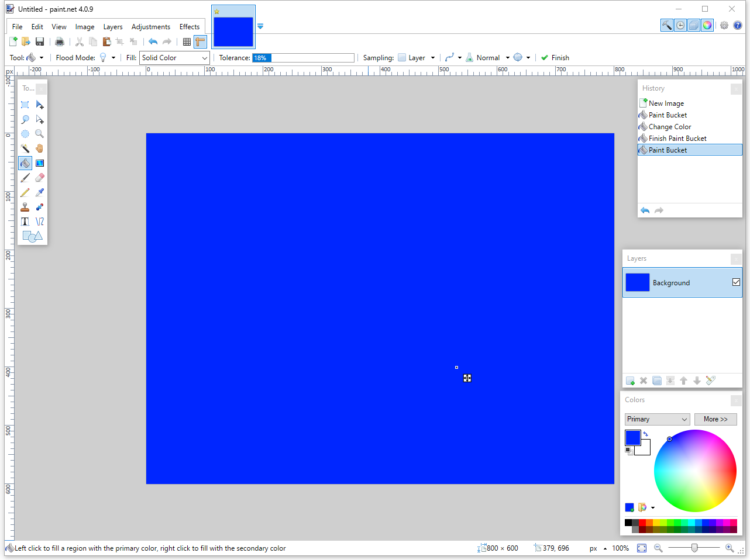
Task: Toggle the rulers display button
Action: pyautogui.click(x=200, y=42)
